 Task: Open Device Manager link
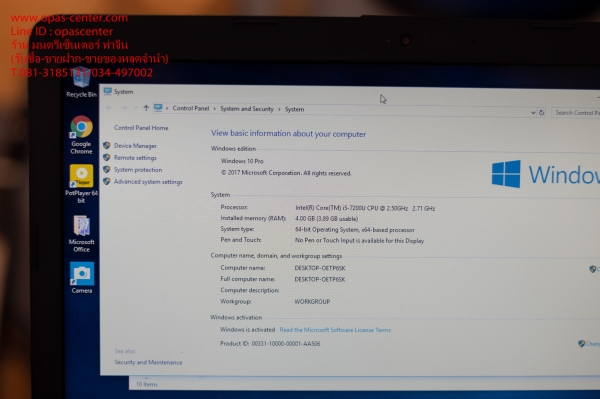(135, 146)
